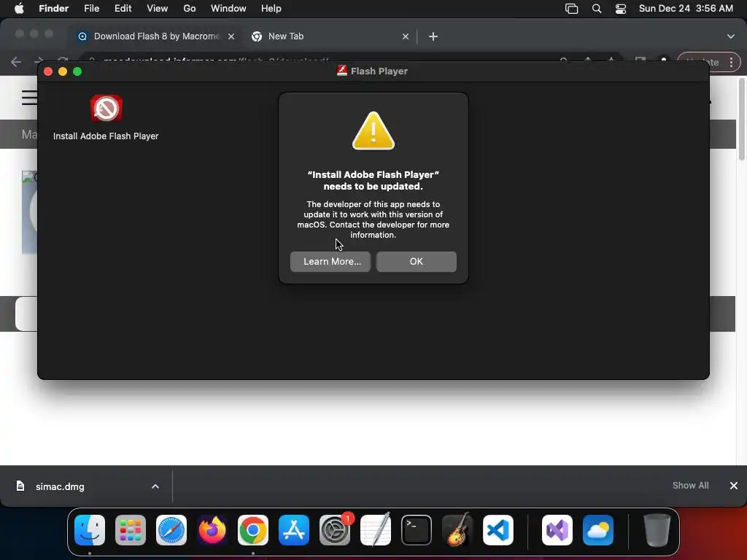
Task: Open the File menu
Action: [x=91, y=9]
